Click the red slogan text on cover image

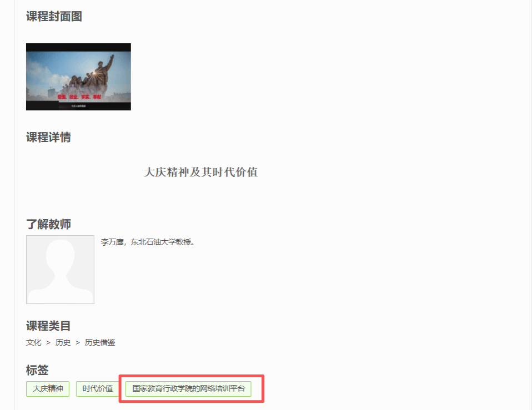[x=79, y=97]
